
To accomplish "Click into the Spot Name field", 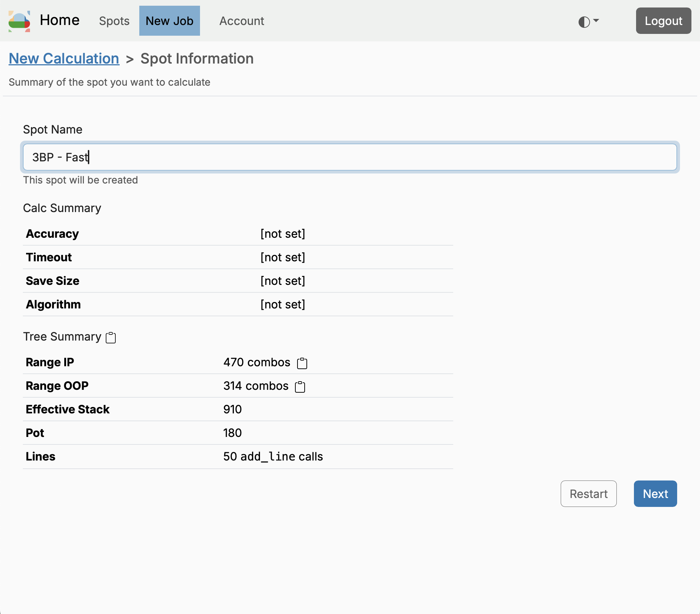I will click(350, 157).
